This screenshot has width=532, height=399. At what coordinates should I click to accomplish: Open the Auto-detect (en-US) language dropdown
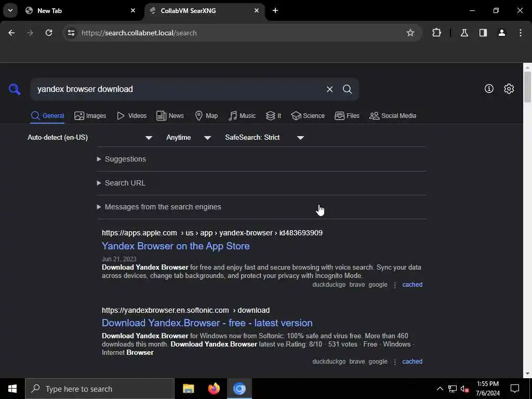click(90, 137)
